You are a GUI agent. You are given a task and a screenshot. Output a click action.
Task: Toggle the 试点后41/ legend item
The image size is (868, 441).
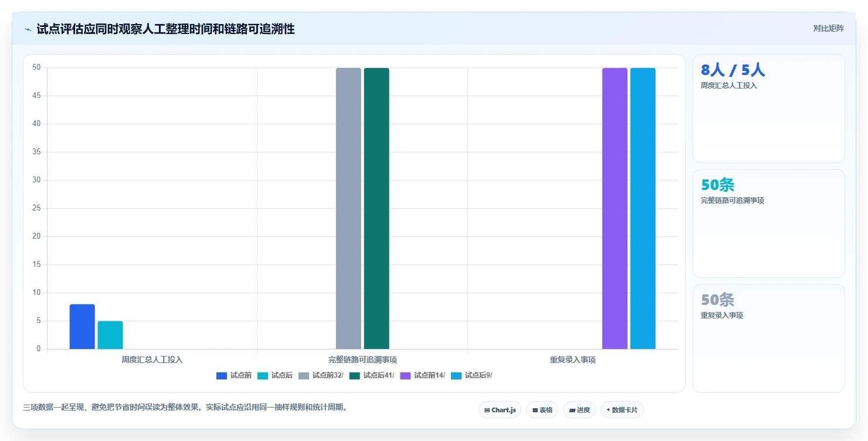[372, 375]
